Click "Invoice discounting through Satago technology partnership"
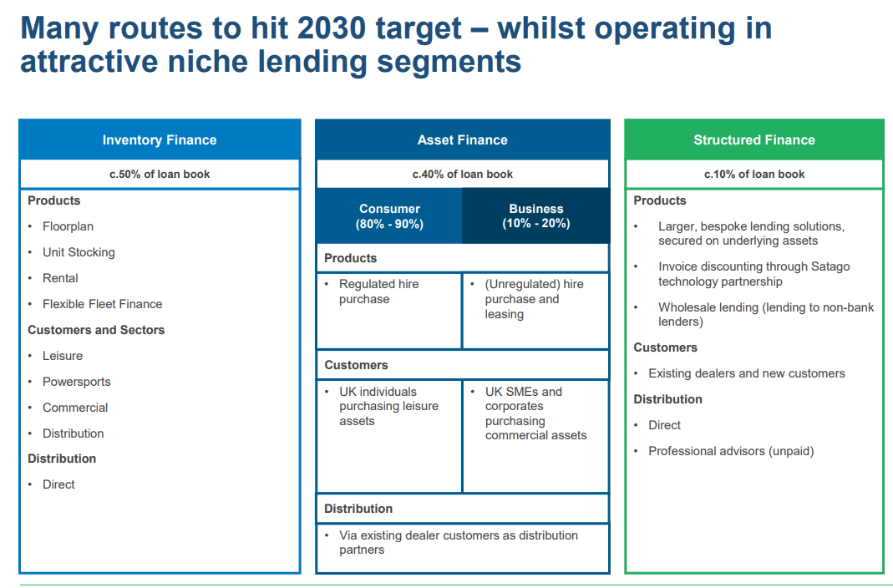Viewport: 893px width, 588px height. [x=754, y=274]
